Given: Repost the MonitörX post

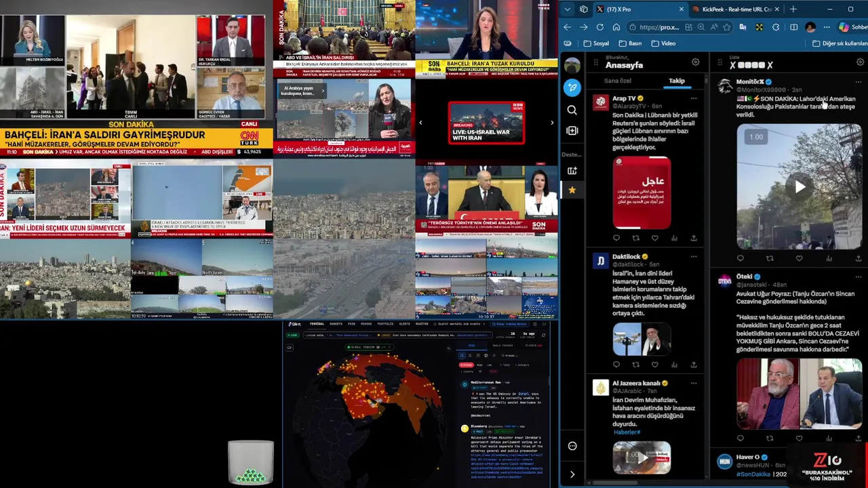Looking at the screenshot, I should tap(770, 258).
